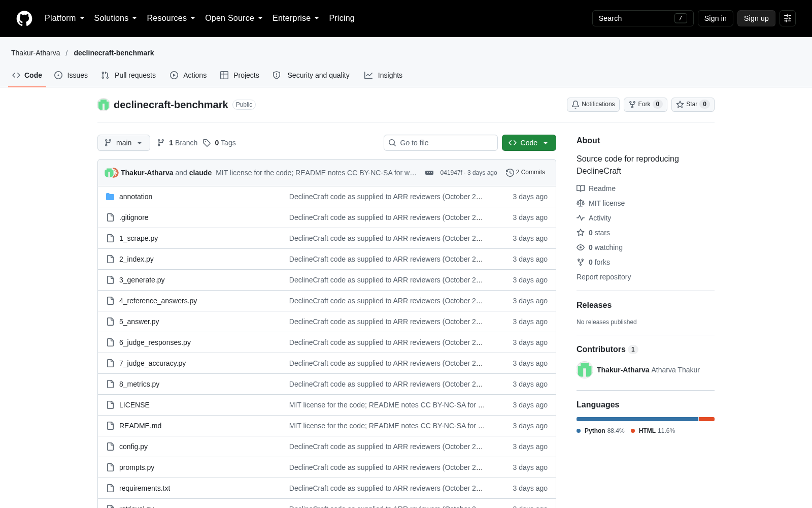Screen dimensions: 812x508
Task: Expand the Resources menu
Action: 171,18
